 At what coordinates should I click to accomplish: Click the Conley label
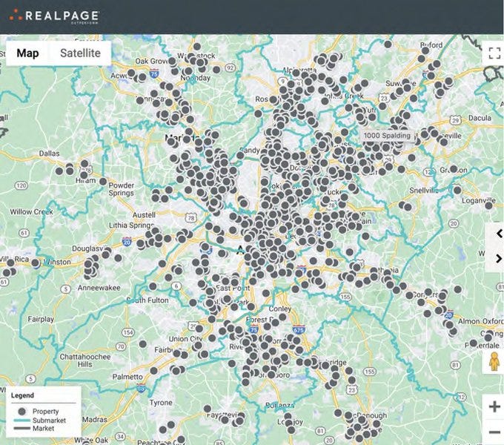280,309
